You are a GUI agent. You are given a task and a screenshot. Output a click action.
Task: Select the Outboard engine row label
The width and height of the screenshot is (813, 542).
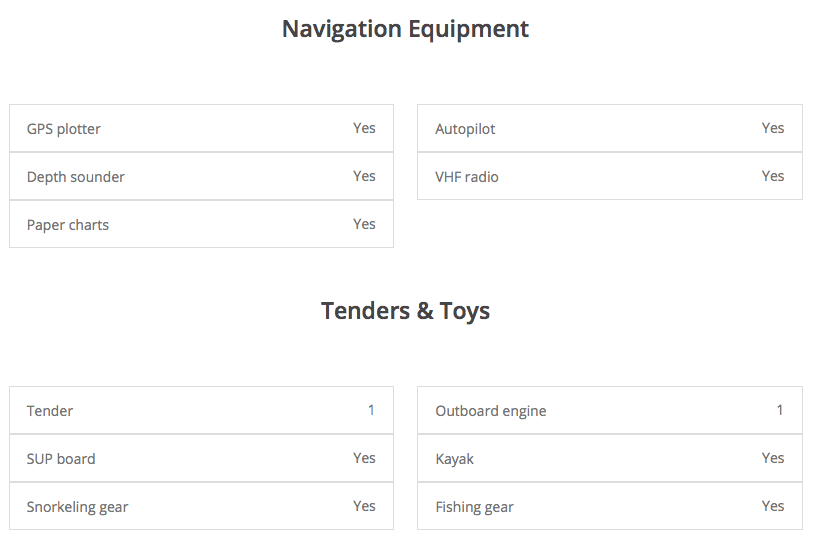point(491,411)
